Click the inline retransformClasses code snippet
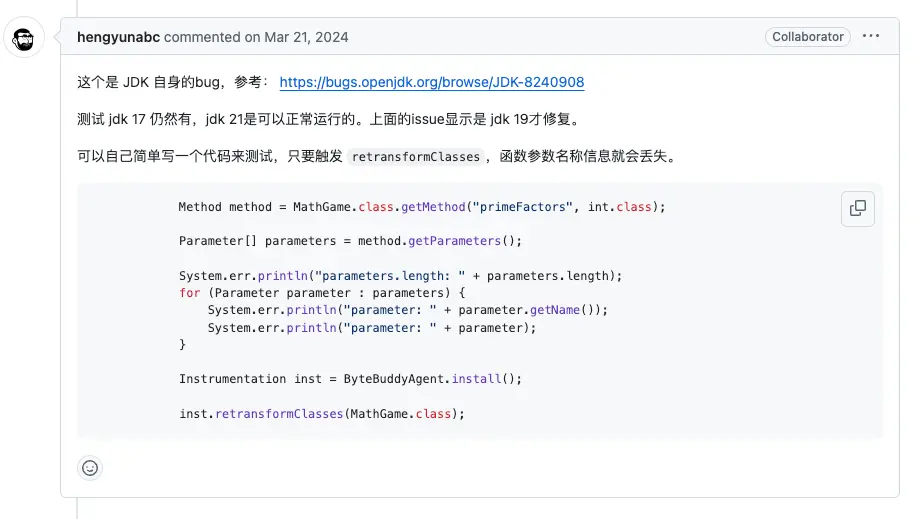 pos(416,157)
